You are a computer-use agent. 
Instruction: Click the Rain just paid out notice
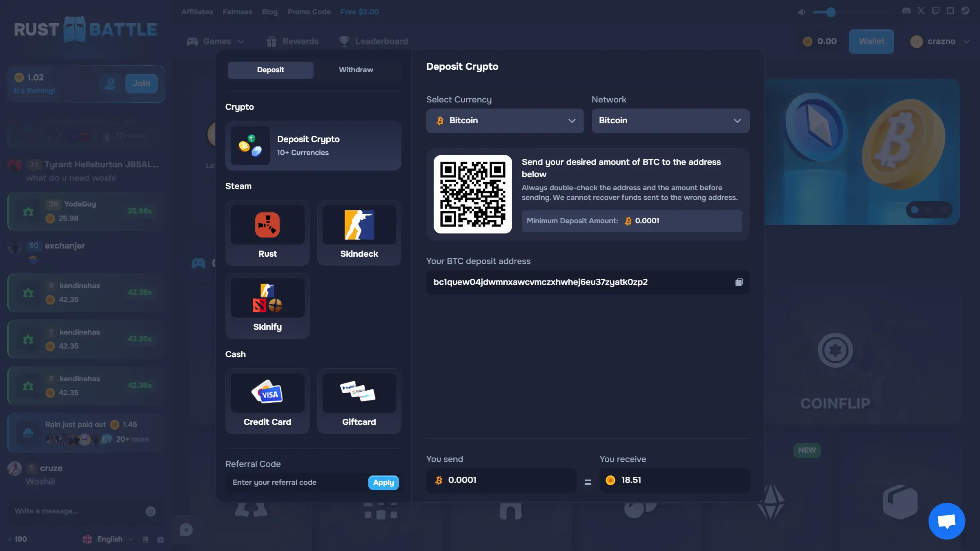(86, 432)
